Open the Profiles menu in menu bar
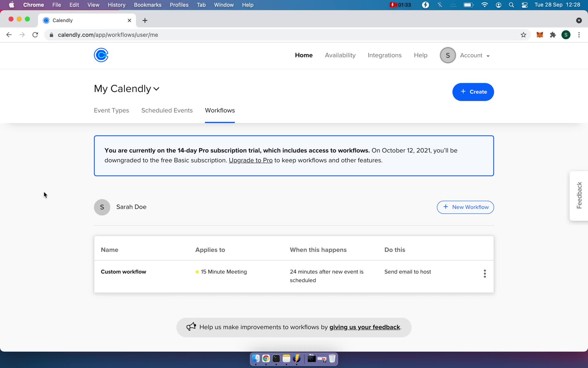This screenshot has height=368, width=588. pos(179,5)
